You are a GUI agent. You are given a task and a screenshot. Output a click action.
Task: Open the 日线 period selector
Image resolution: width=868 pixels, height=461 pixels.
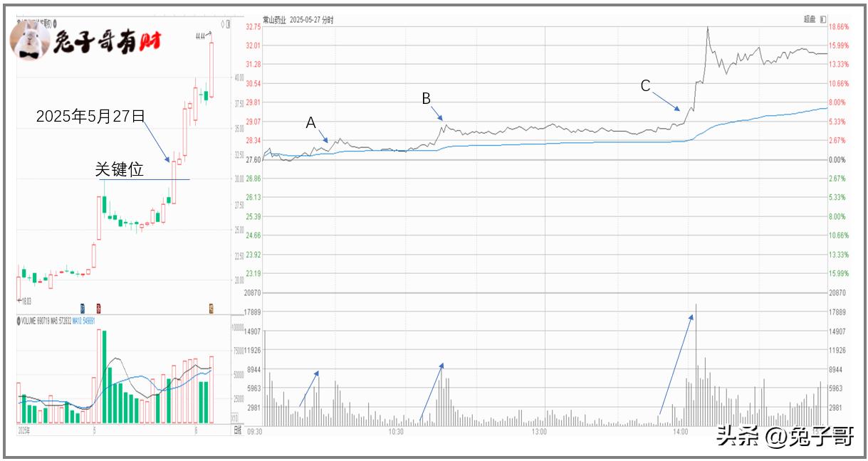pos(237,431)
